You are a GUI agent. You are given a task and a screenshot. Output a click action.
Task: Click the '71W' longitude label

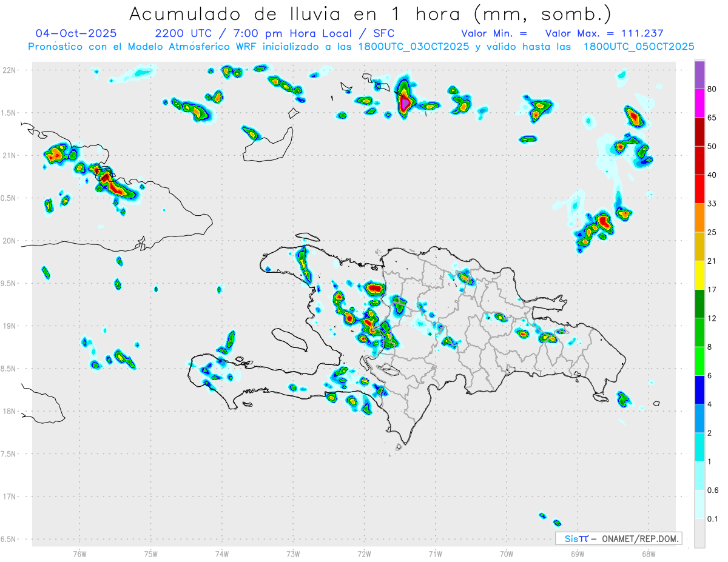coord(435,554)
